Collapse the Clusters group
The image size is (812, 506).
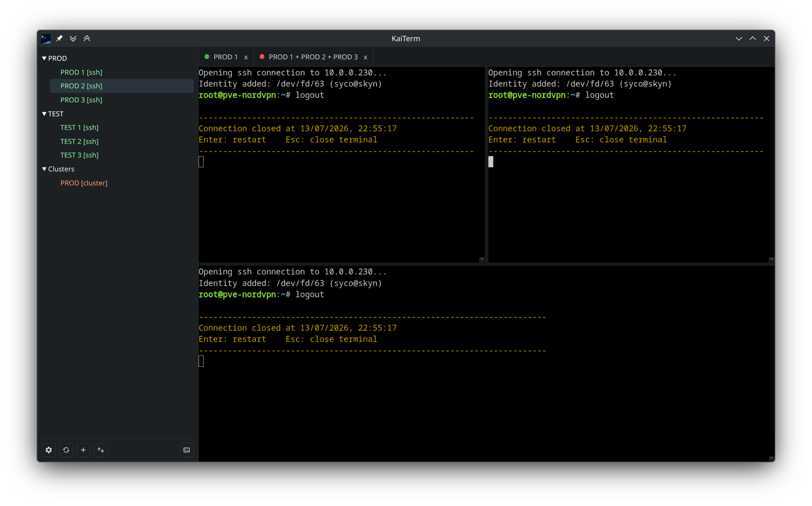click(x=44, y=169)
